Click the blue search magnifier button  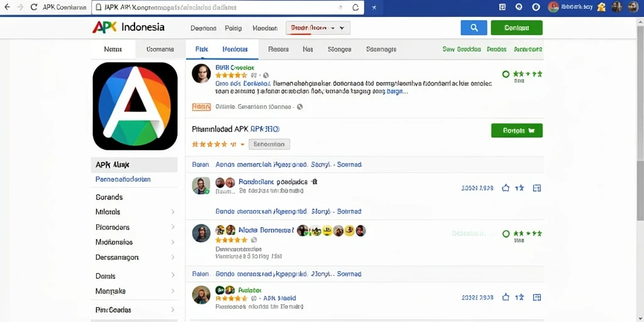pos(474,28)
